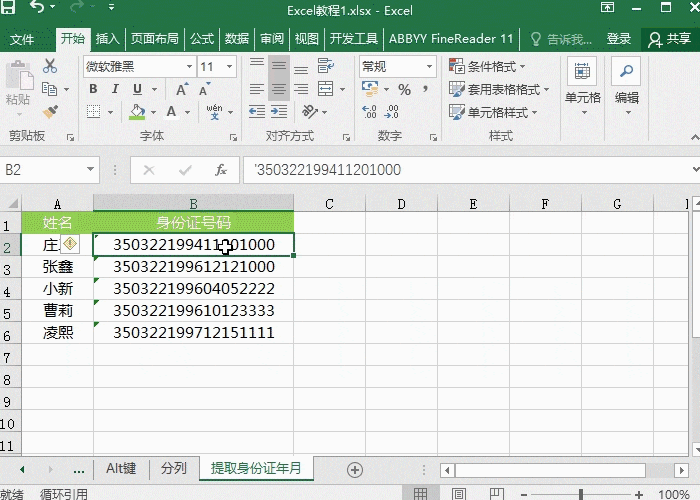700x500 pixels.
Task: Collapse the ribbon with chevron
Action: 695,138
